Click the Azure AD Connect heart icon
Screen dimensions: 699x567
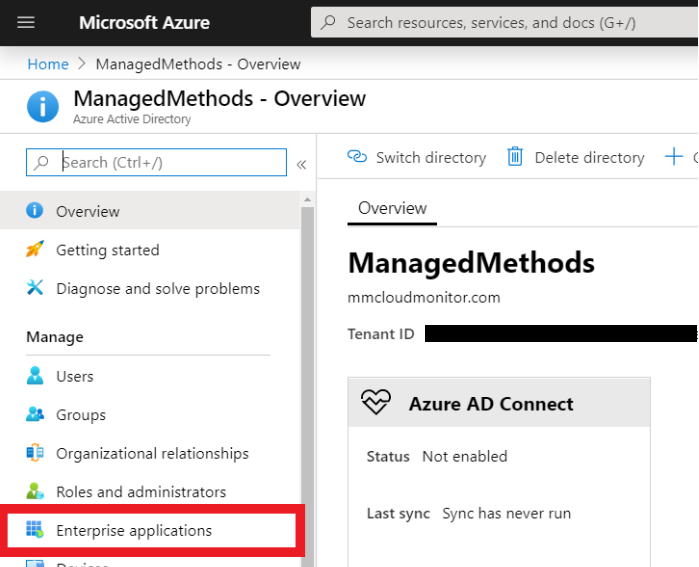[x=376, y=403]
